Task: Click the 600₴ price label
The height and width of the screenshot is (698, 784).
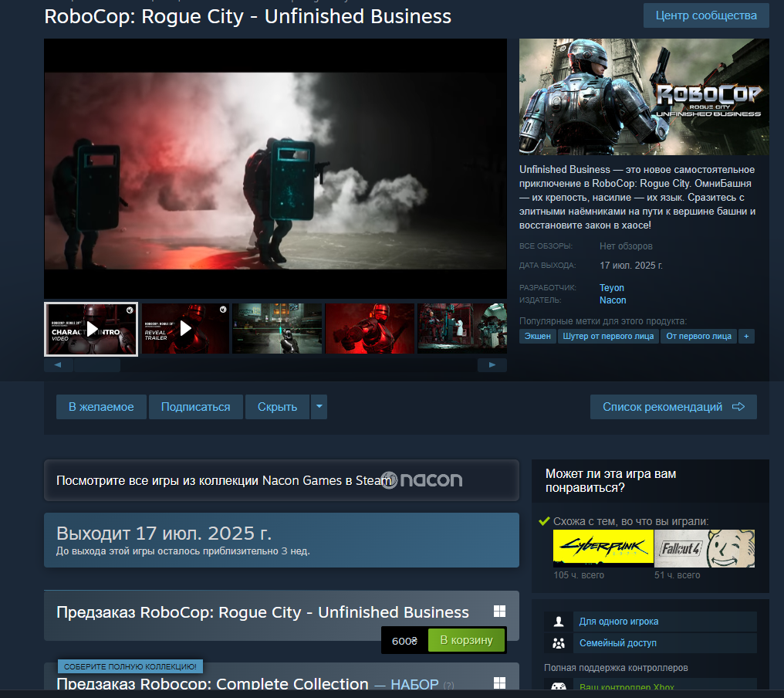Action: (x=404, y=641)
